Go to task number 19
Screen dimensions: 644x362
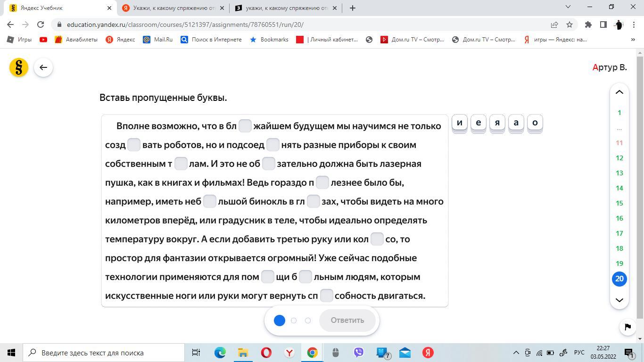619,263
